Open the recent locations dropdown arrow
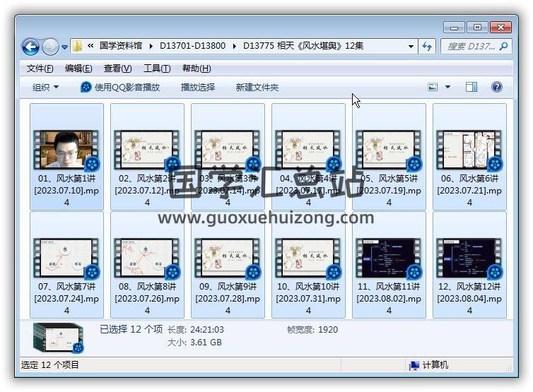 point(64,47)
